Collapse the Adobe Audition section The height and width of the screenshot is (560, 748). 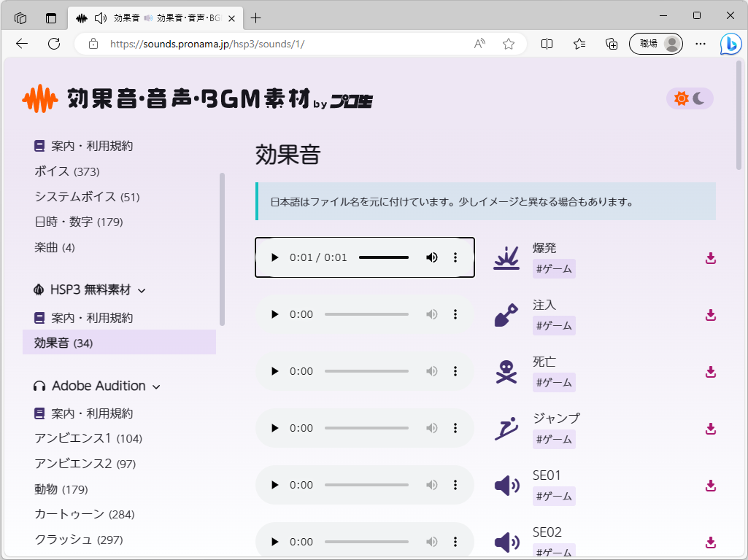[x=156, y=386]
